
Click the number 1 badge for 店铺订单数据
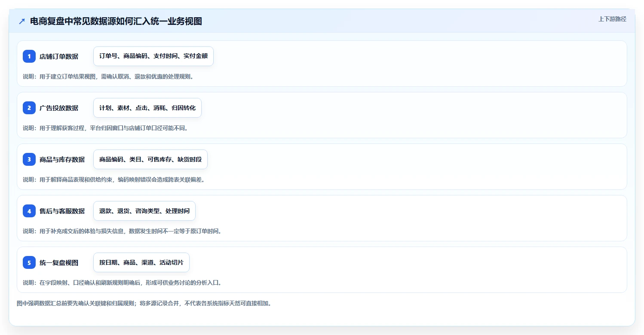[29, 56]
